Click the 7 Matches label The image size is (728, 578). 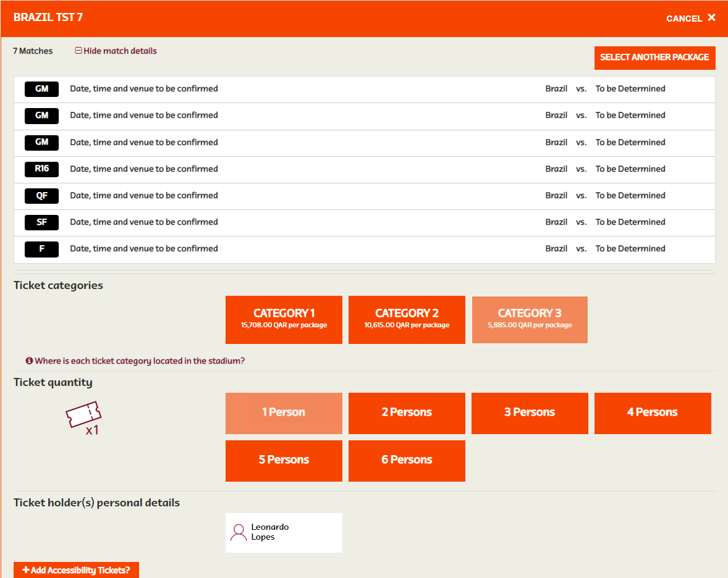point(33,51)
